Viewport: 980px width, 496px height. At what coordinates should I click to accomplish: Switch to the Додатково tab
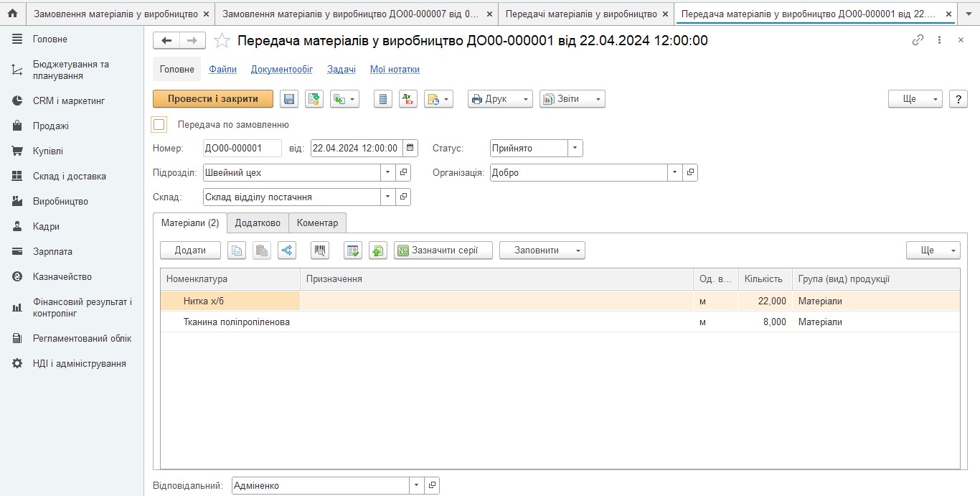pos(258,223)
